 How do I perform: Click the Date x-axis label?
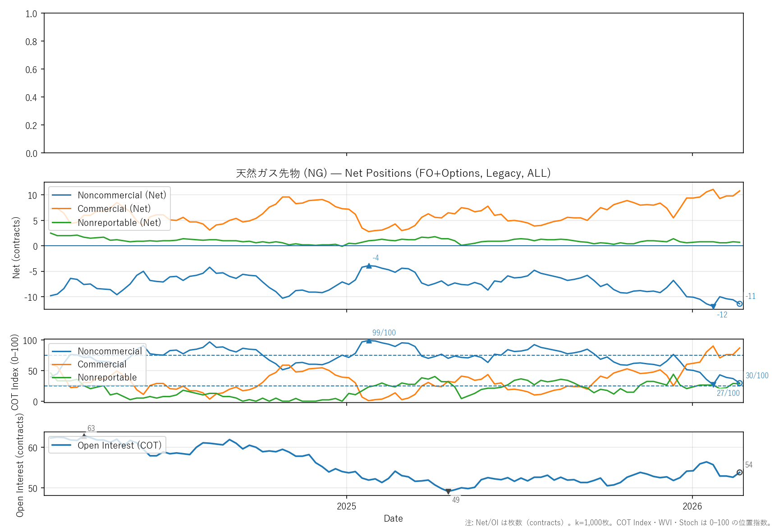(x=393, y=518)
